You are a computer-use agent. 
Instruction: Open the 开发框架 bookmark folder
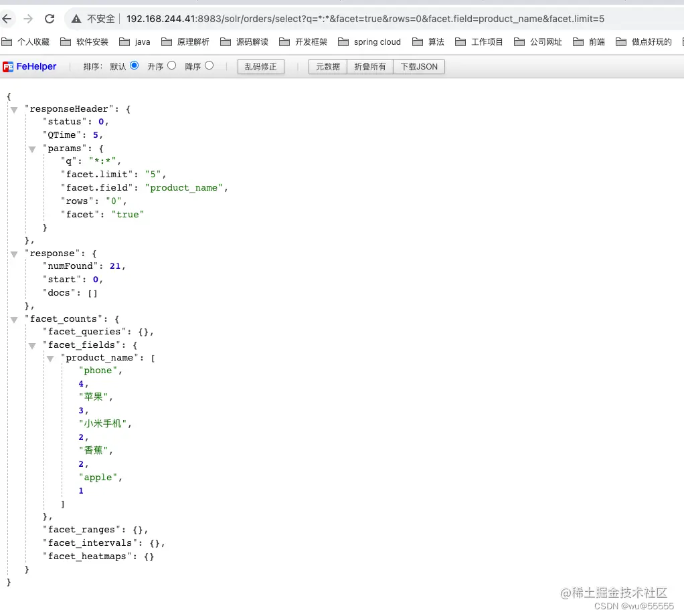(303, 42)
